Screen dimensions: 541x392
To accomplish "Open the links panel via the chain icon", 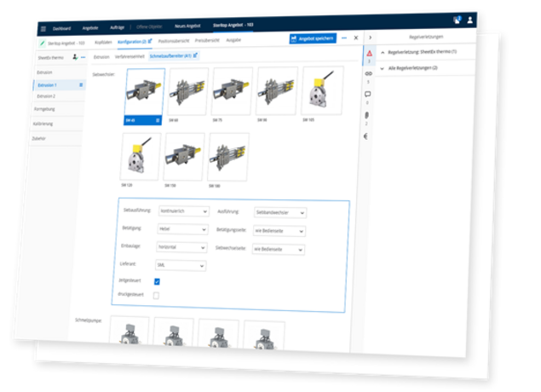I will pyautogui.click(x=369, y=73).
